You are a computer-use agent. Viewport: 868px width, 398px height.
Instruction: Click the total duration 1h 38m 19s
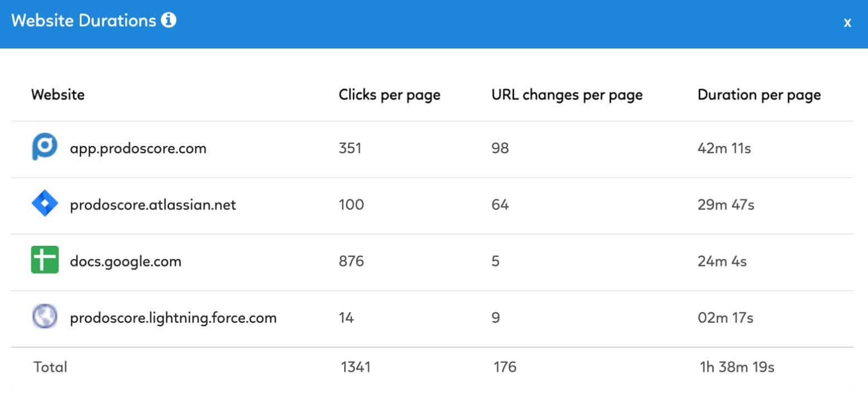(x=737, y=367)
